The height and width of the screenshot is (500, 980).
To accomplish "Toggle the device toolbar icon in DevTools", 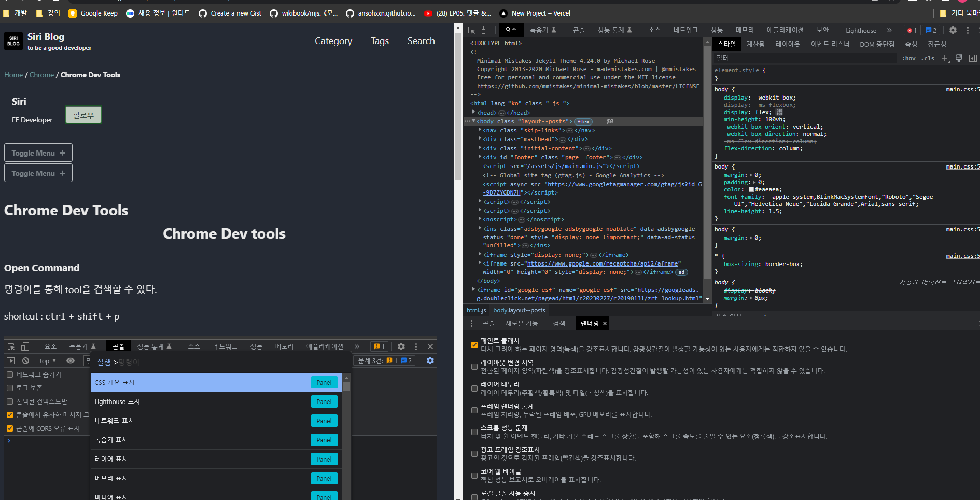I will point(485,30).
